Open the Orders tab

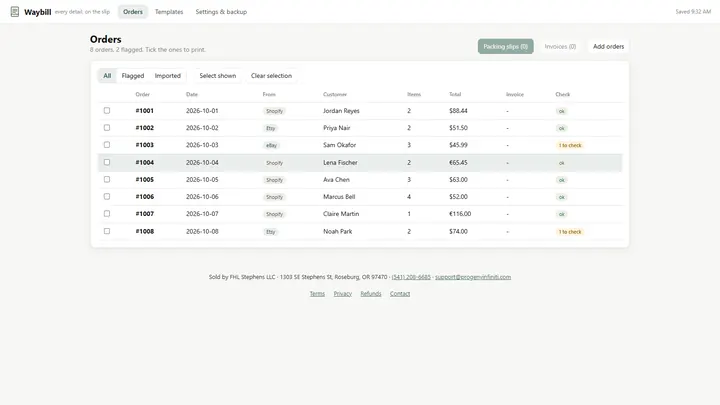[133, 12]
